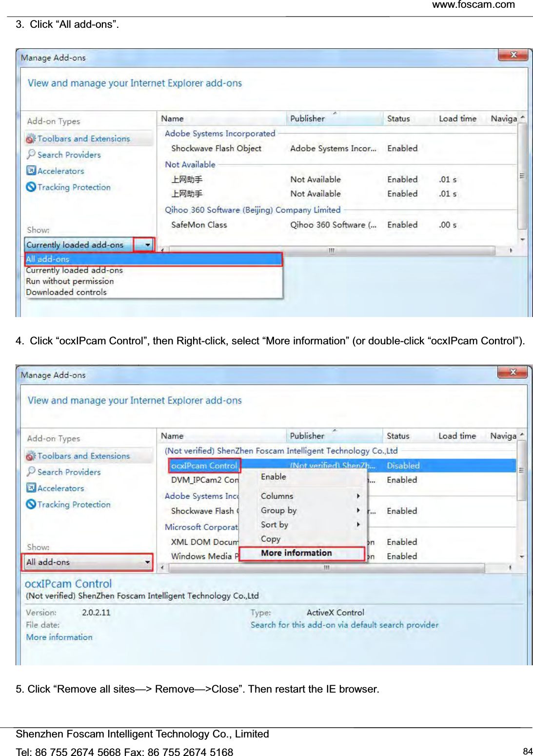
Task: Expand Columns submenu in context menu
Action: click(x=303, y=496)
